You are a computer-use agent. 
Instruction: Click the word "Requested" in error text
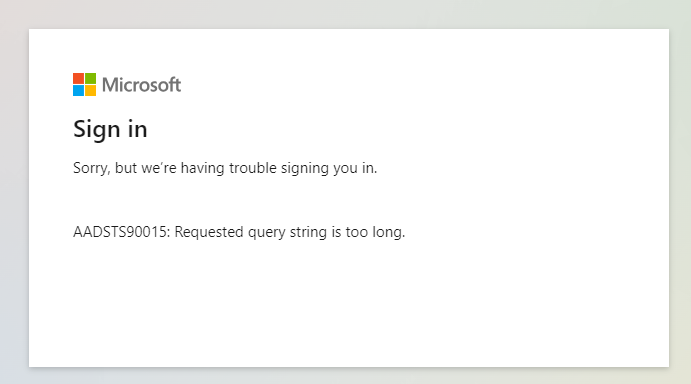(x=209, y=232)
